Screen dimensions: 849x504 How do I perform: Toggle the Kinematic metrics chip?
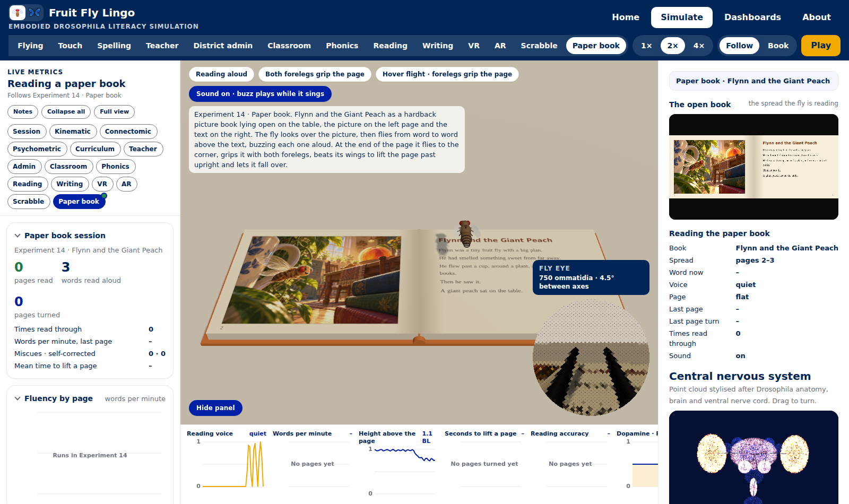[x=73, y=132]
